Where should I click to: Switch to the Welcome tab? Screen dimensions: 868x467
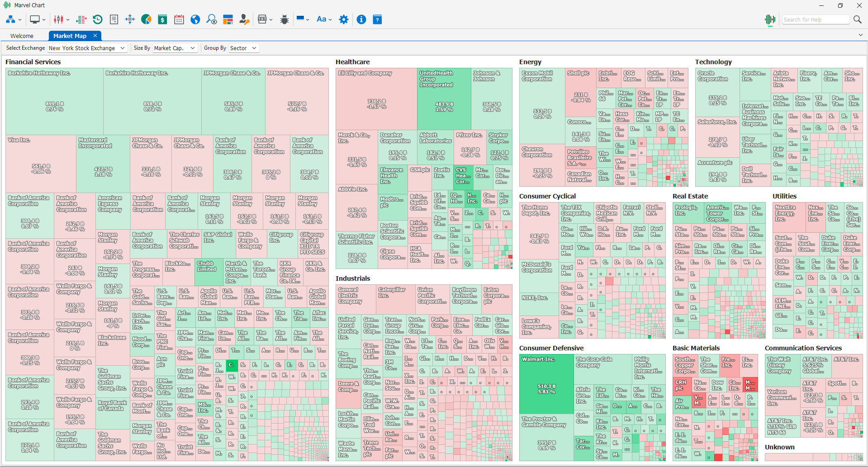click(x=22, y=36)
